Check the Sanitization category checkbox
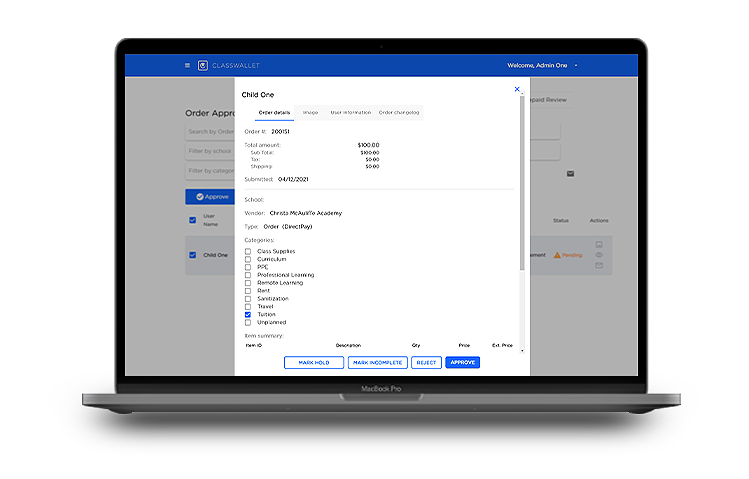Screen dimensions: 749x479 click(248, 298)
